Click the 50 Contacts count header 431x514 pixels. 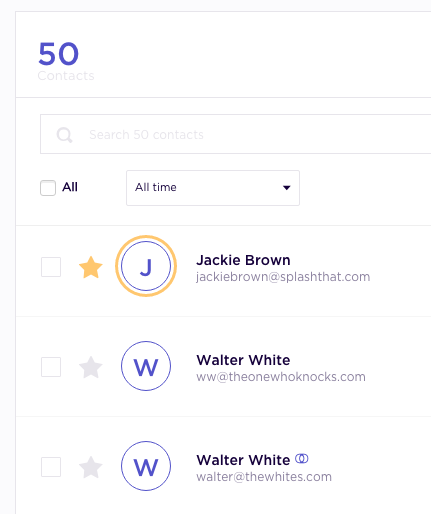point(66,61)
